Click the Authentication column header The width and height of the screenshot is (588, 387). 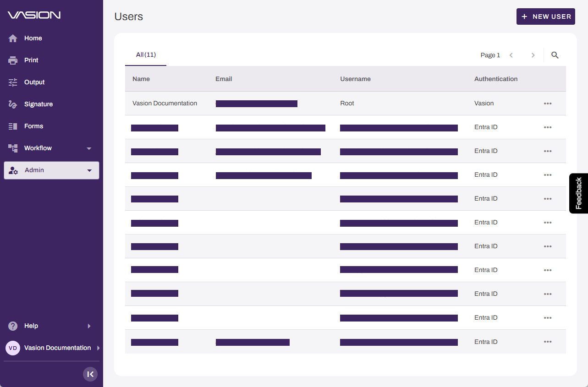pos(496,79)
